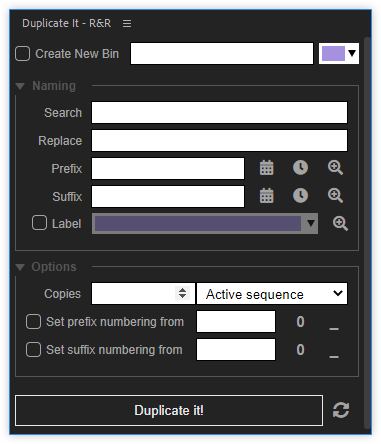381x444 pixels.
Task: Open the bin color dropdown arrow
Action: point(352,53)
